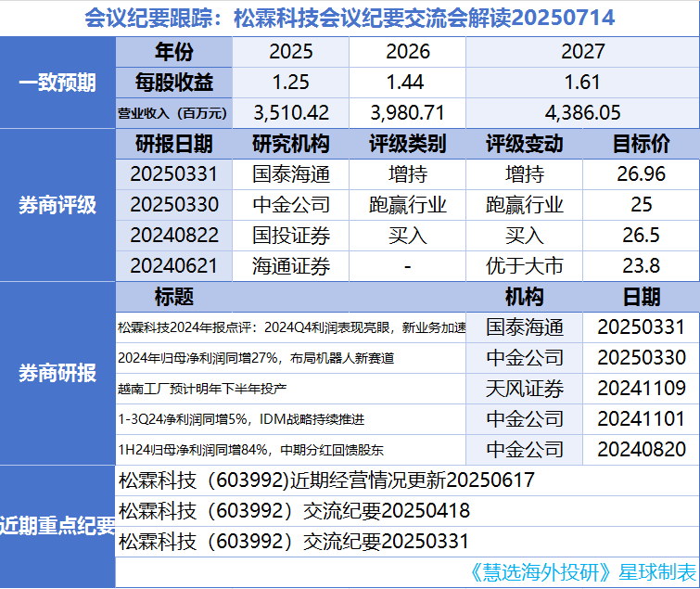Select report date 20241109
Image resolution: width=700 pixels, height=589 pixels.
[641, 389]
